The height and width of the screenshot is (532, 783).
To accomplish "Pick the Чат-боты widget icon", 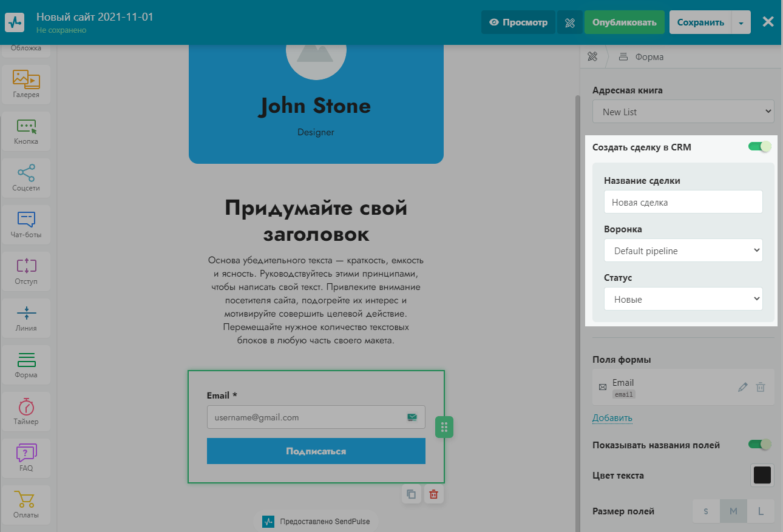I will [26, 224].
